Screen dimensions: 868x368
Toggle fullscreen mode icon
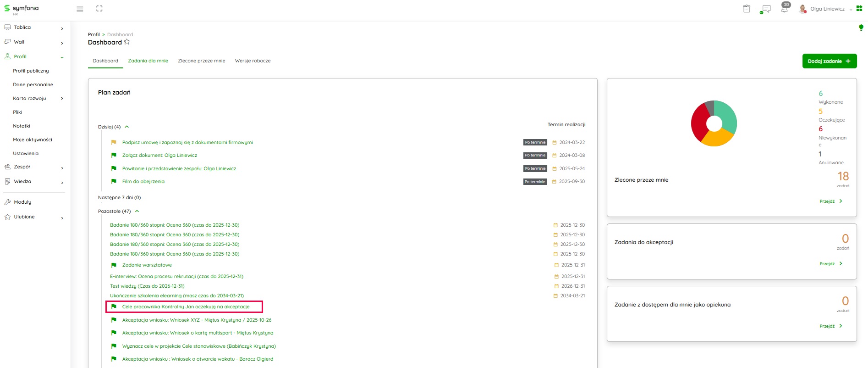point(99,9)
